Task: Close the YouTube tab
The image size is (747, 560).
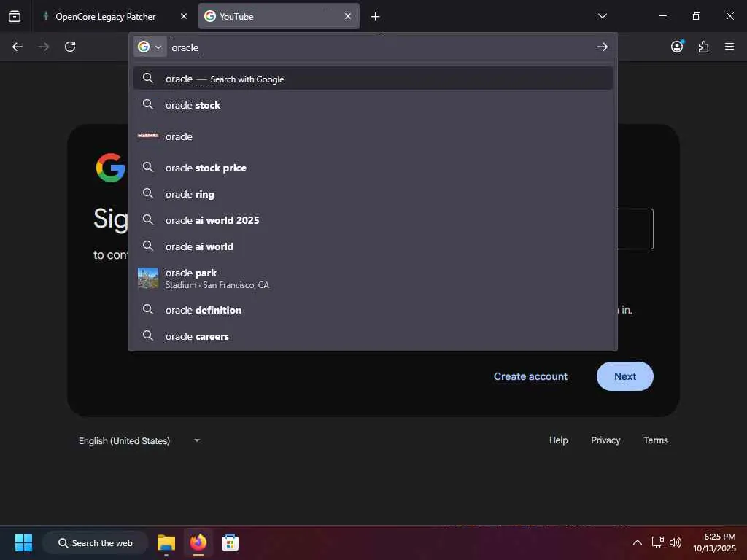Action: click(x=348, y=16)
